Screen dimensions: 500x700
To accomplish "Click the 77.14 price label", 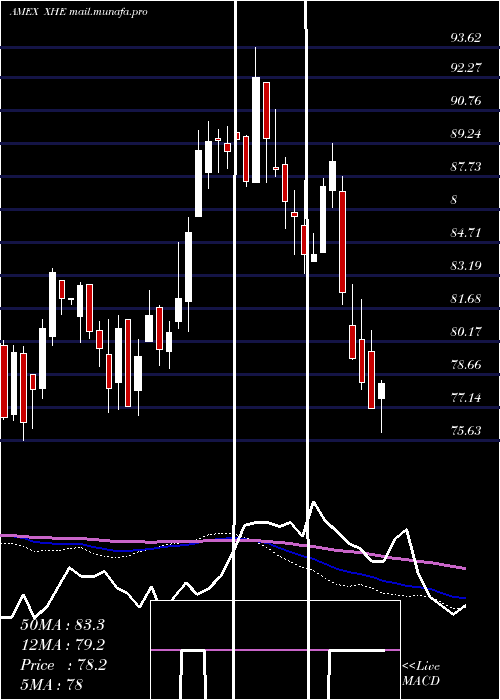I will point(466,398).
